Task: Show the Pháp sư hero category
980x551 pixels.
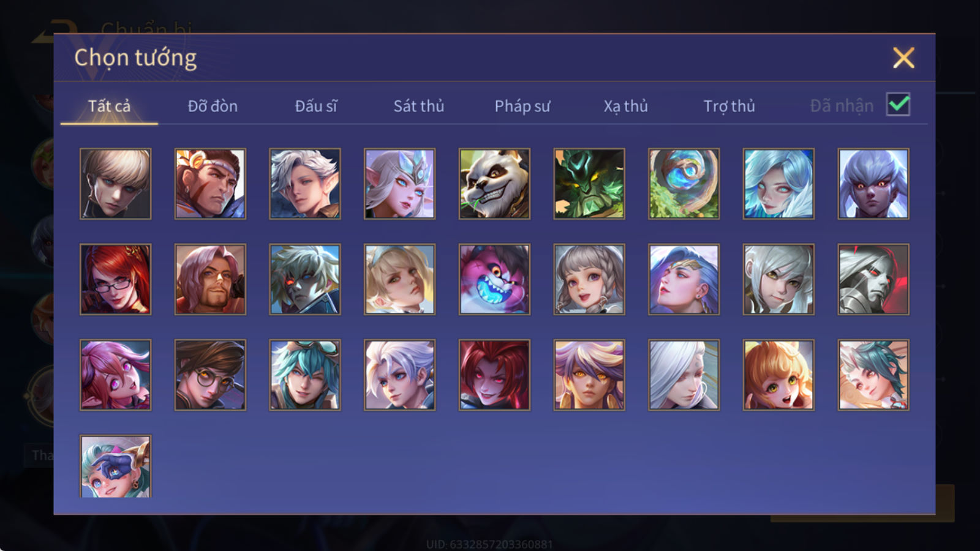Action: click(522, 106)
